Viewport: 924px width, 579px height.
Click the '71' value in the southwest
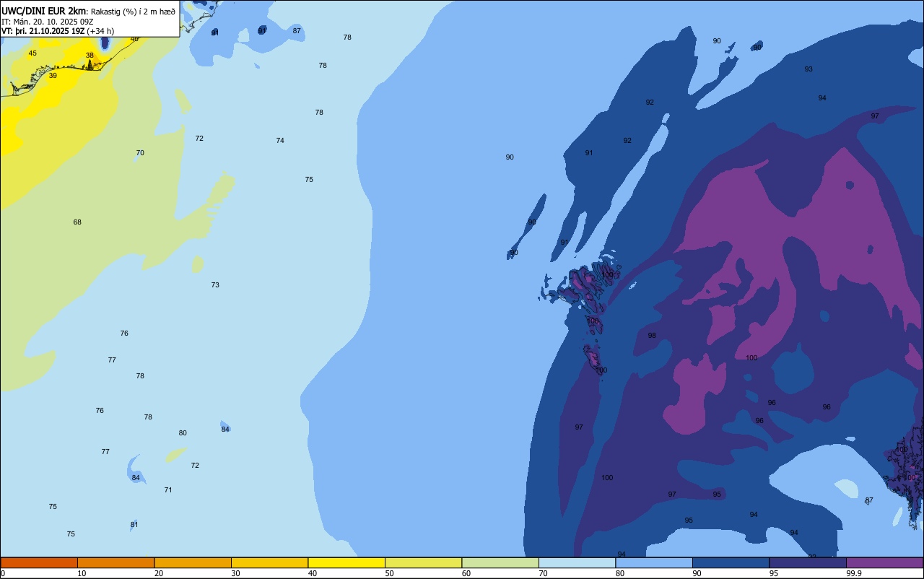tap(168, 490)
